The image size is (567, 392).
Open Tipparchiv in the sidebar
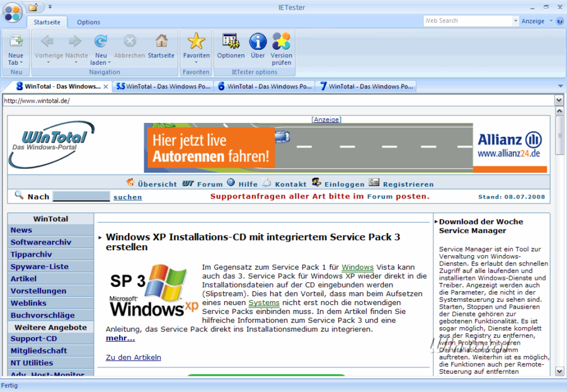pos(50,254)
